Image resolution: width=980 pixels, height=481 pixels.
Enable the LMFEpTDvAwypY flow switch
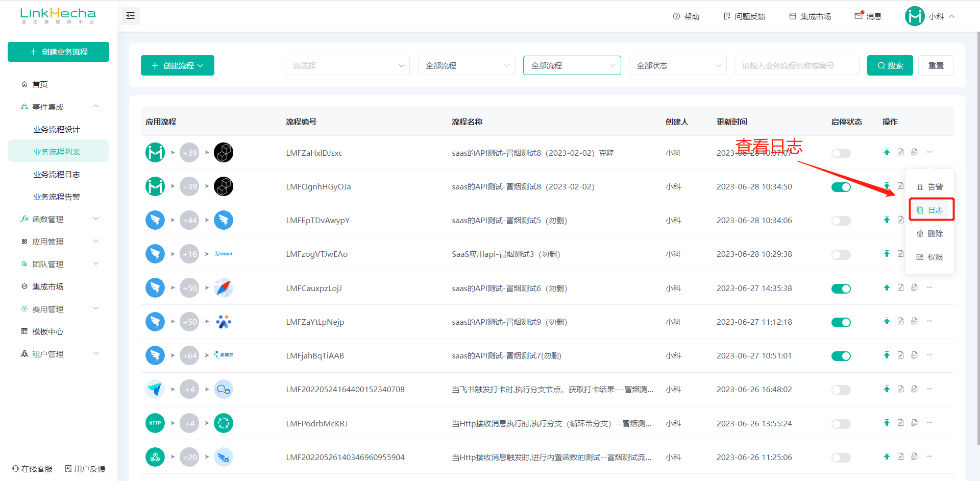coord(841,221)
